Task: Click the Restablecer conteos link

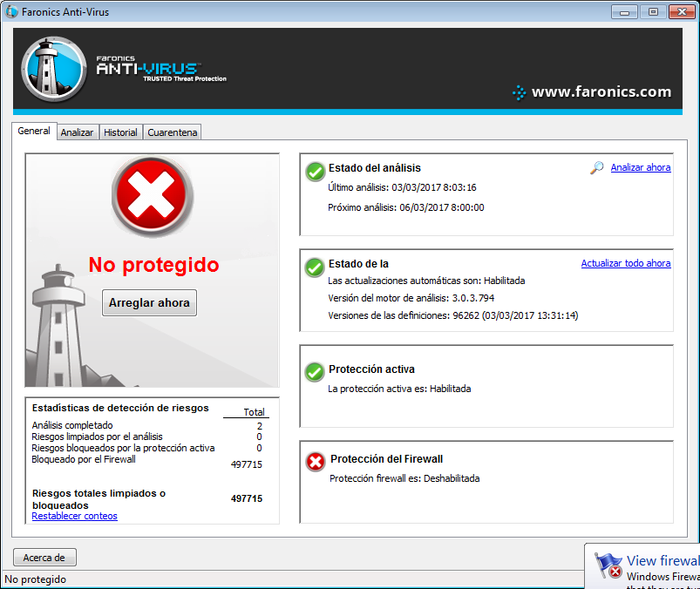Action: [x=75, y=516]
